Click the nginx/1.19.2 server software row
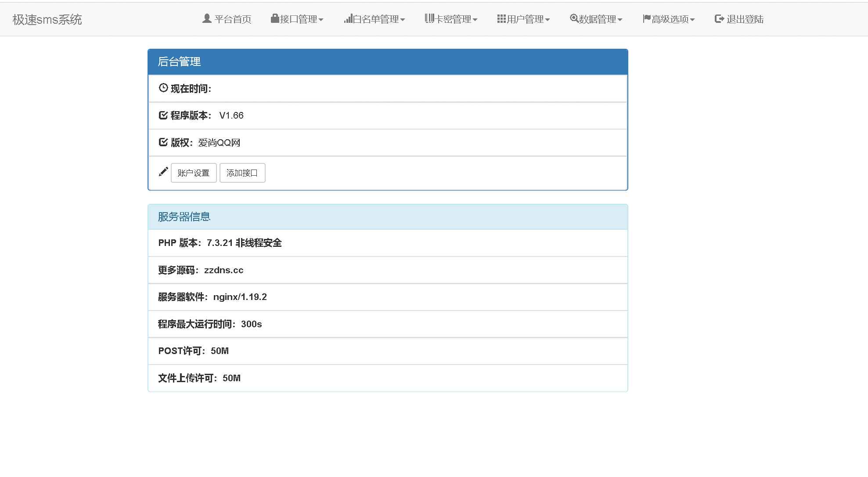Screen dimensions: 868x477 click(x=388, y=297)
